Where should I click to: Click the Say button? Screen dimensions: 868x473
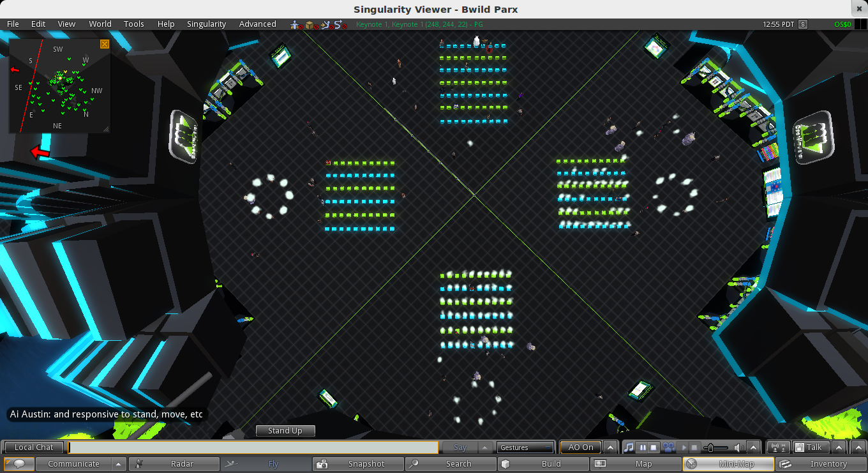click(x=460, y=447)
